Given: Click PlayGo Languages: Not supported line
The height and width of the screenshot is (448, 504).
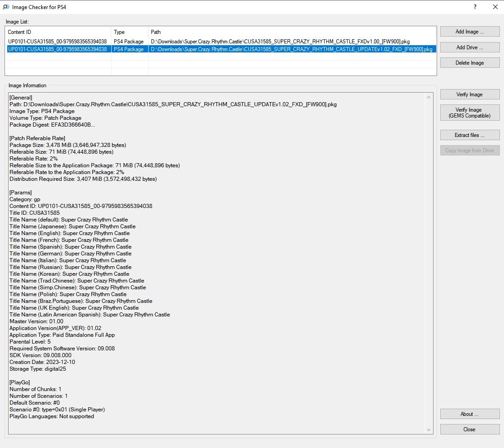Looking at the screenshot, I should (52, 416).
